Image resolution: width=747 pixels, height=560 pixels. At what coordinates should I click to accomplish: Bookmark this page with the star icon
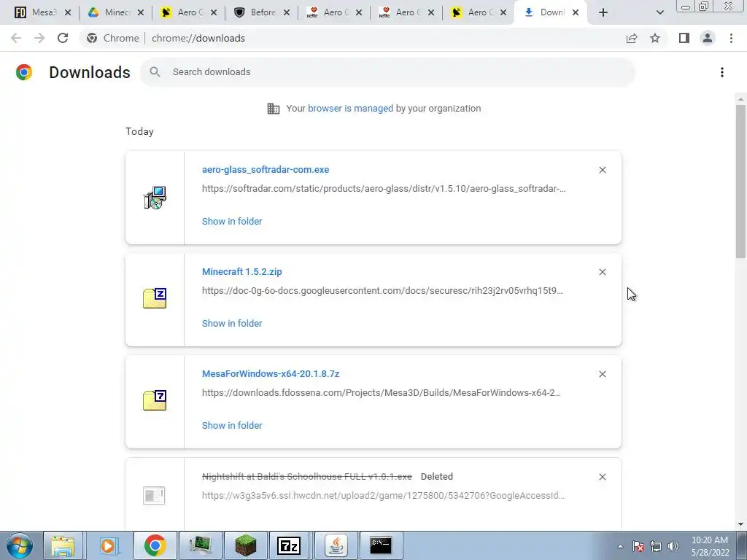point(655,38)
